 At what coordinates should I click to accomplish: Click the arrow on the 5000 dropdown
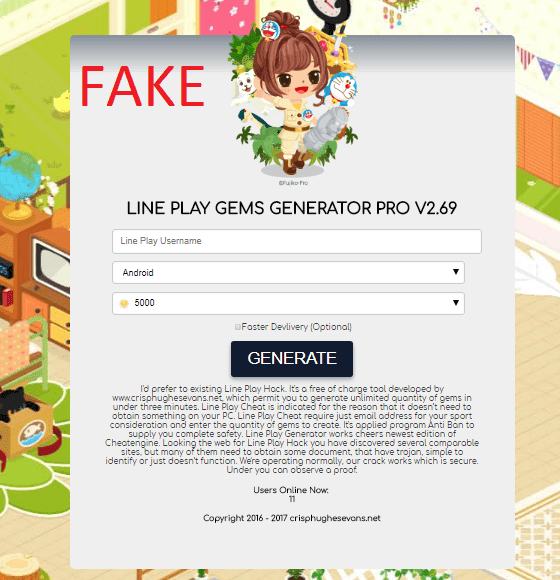(456, 303)
